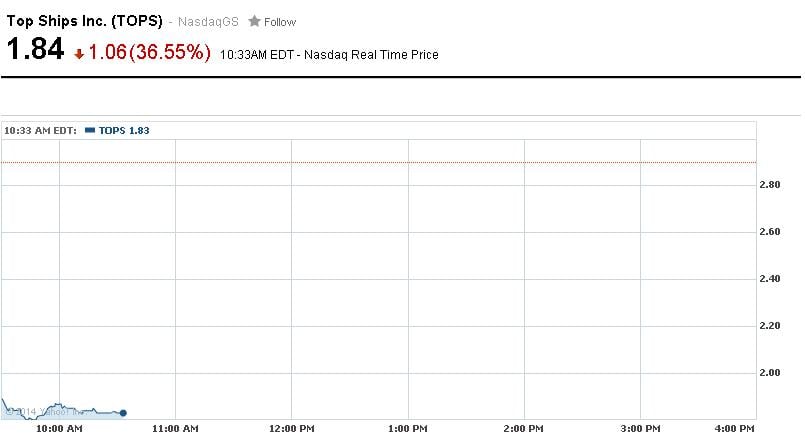This screenshot has height=433, width=805.
Task: Click the TOPS 1.83 legend label
Action: pos(124,130)
